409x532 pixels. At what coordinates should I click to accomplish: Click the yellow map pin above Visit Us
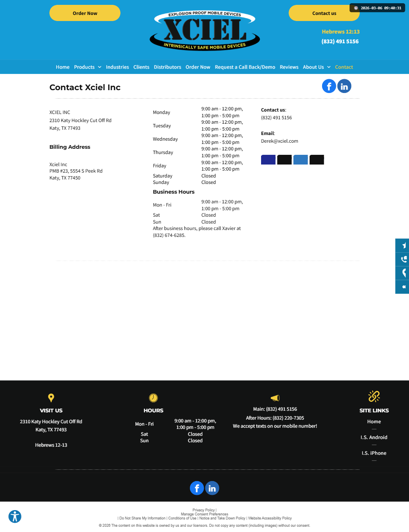[51, 398]
